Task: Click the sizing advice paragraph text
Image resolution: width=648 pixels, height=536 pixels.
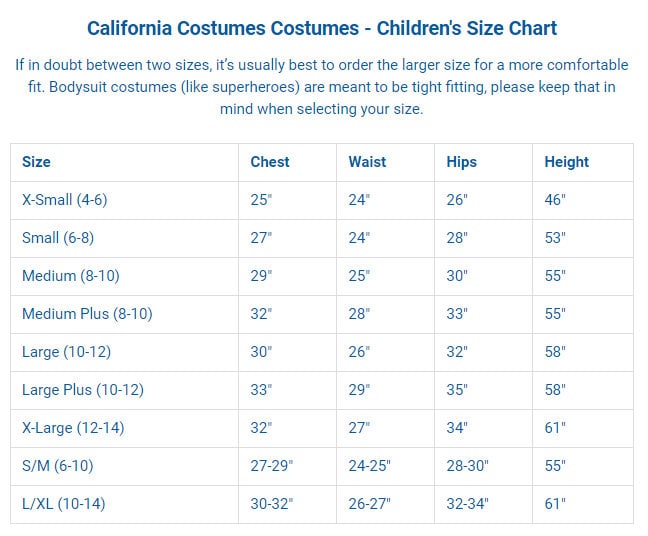Action: (322, 87)
